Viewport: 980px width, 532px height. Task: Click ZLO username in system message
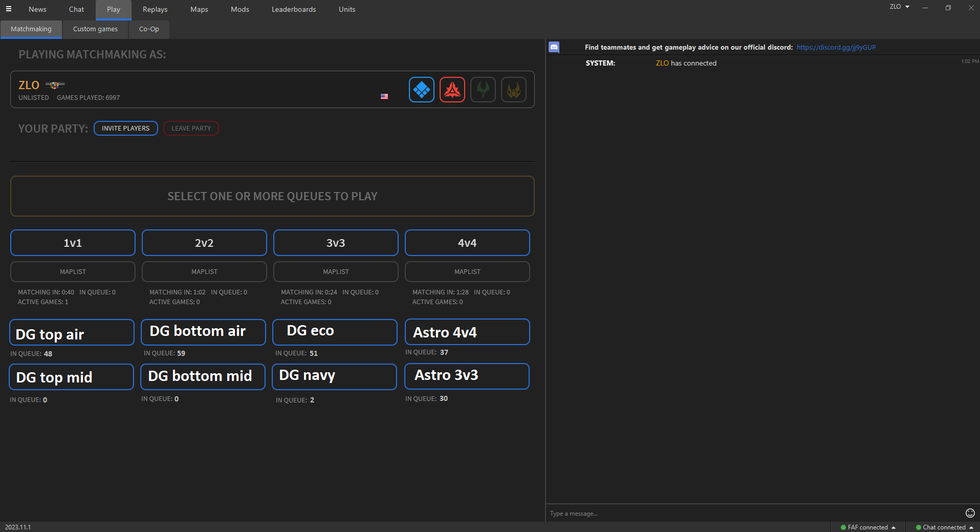tap(662, 63)
